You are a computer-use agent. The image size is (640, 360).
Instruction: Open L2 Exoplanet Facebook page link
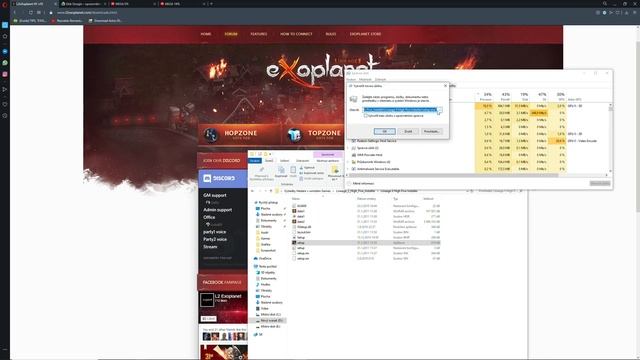[228, 296]
